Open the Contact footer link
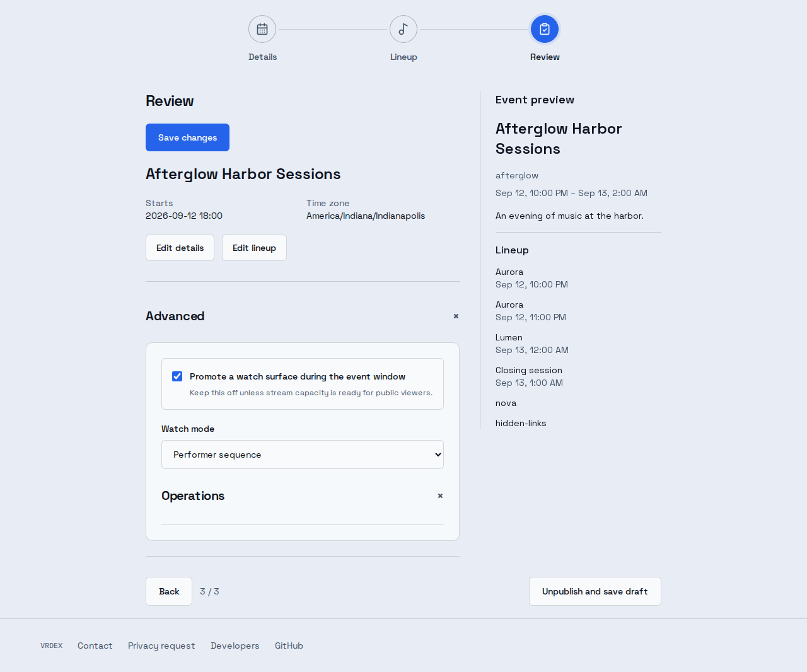This screenshot has width=807, height=672. pyautogui.click(x=95, y=646)
